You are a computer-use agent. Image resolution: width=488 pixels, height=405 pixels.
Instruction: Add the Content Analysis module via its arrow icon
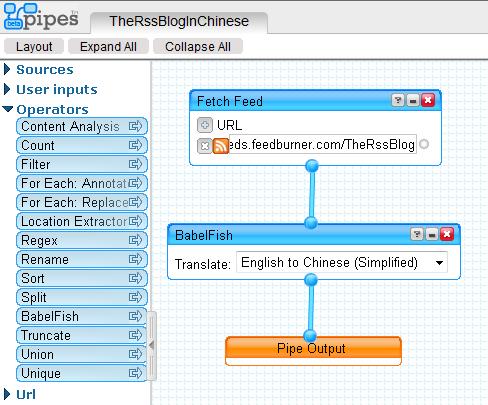coord(135,126)
